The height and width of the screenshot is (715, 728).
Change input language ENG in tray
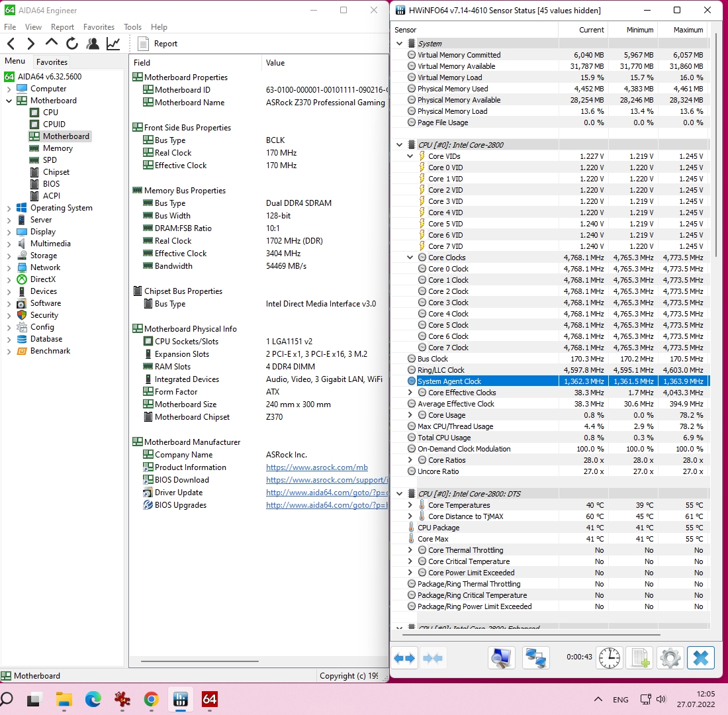[x=621, y=700]
